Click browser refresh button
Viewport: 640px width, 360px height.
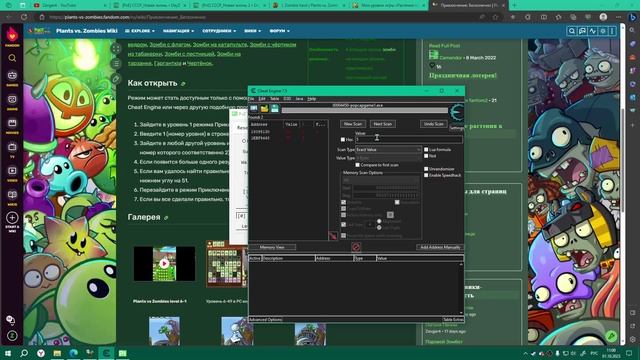24,17
